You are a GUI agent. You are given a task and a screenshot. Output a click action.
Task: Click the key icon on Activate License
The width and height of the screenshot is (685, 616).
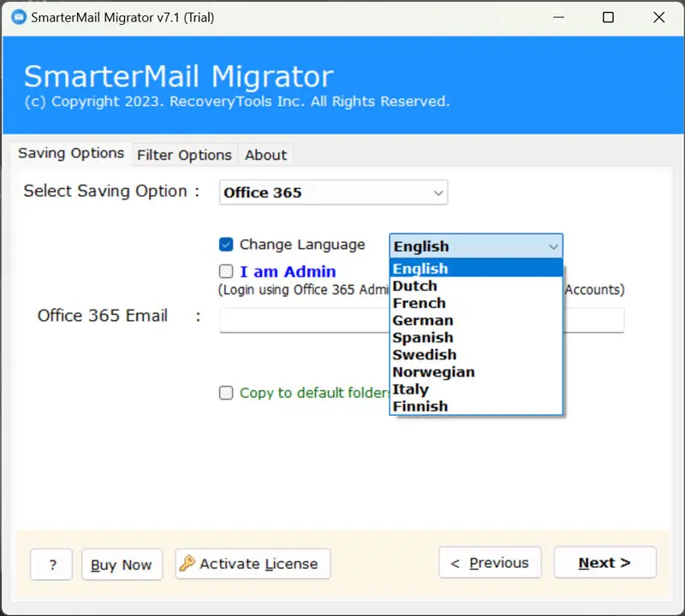pos(188,563)
